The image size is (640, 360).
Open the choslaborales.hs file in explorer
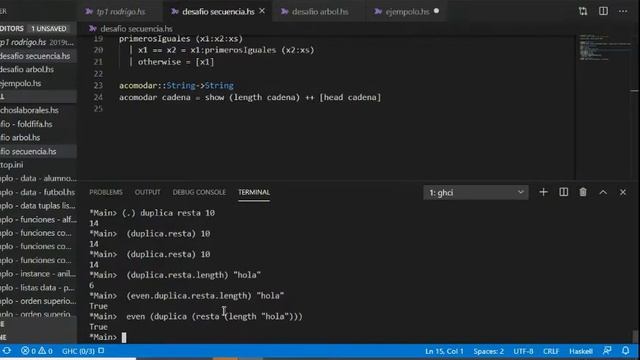38,110
